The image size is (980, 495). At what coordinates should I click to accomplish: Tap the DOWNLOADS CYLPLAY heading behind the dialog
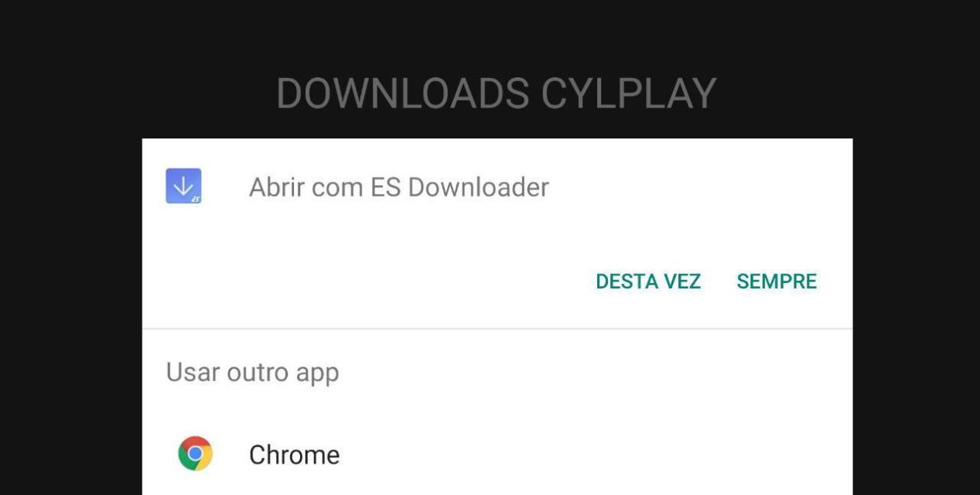[497, 94]
